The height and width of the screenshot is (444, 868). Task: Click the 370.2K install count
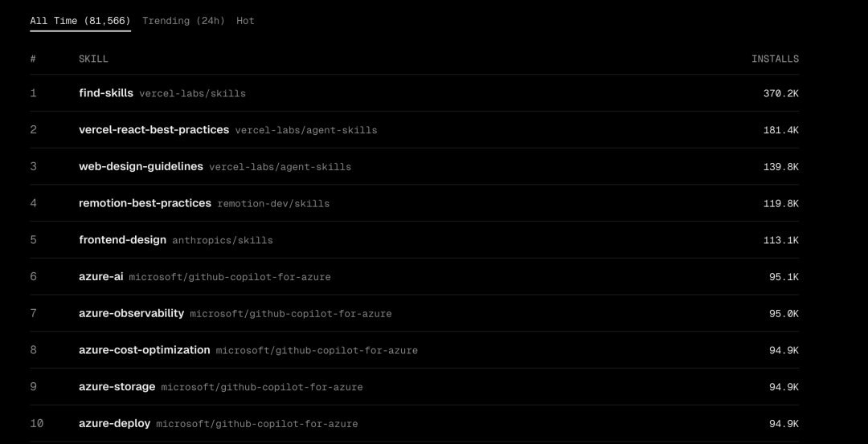780,94
